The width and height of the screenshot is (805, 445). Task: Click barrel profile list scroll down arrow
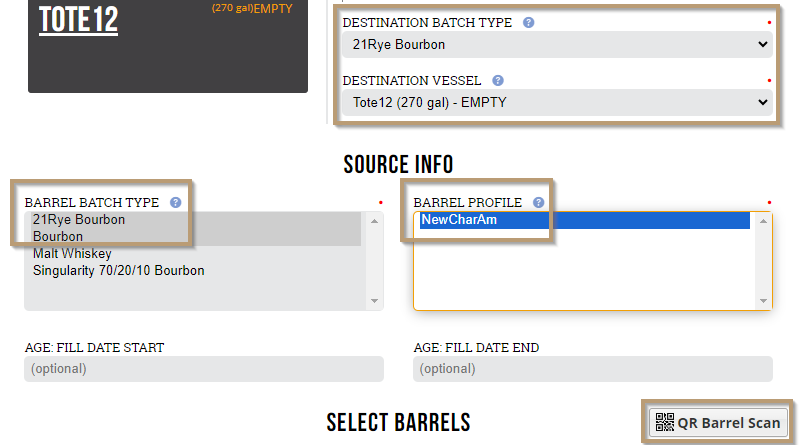pyautogui.click(x=763, y=301)
